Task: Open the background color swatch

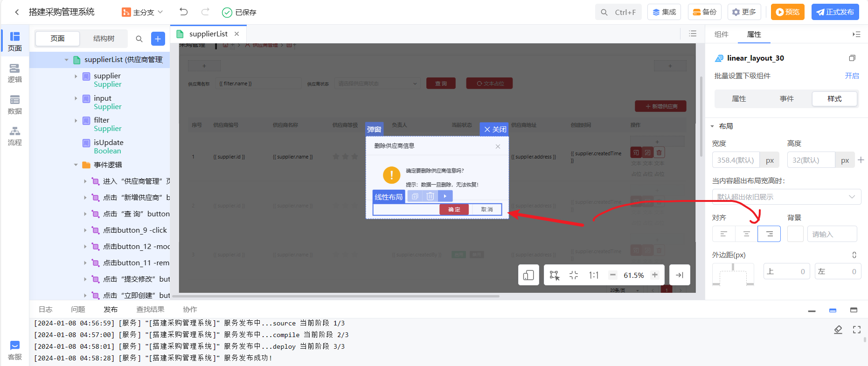Action: pos(795,234)
